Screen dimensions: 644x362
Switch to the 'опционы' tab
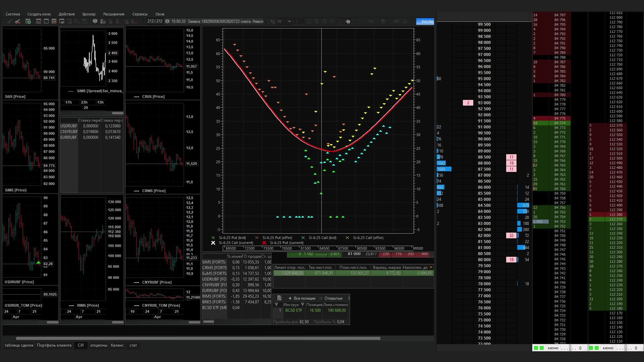(99, 345)
